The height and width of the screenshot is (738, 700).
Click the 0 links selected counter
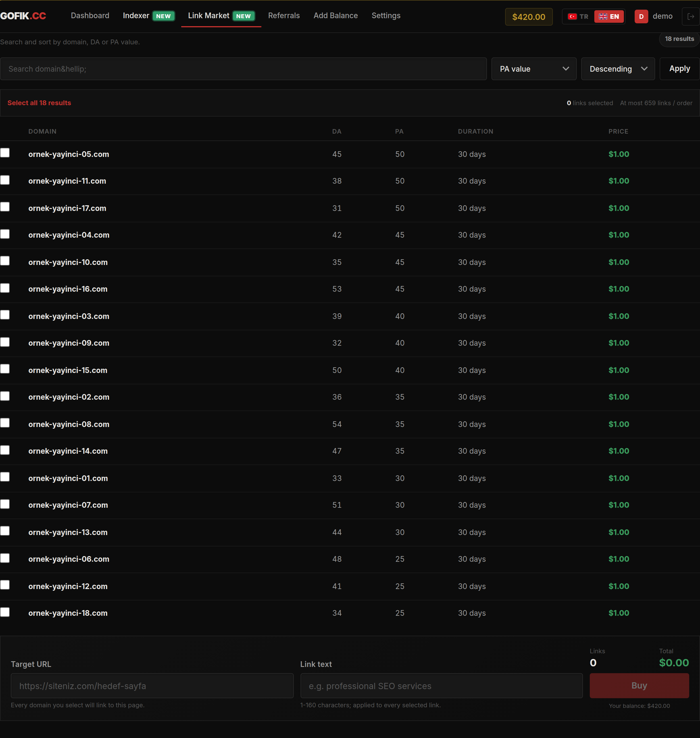tap(589, 103)
